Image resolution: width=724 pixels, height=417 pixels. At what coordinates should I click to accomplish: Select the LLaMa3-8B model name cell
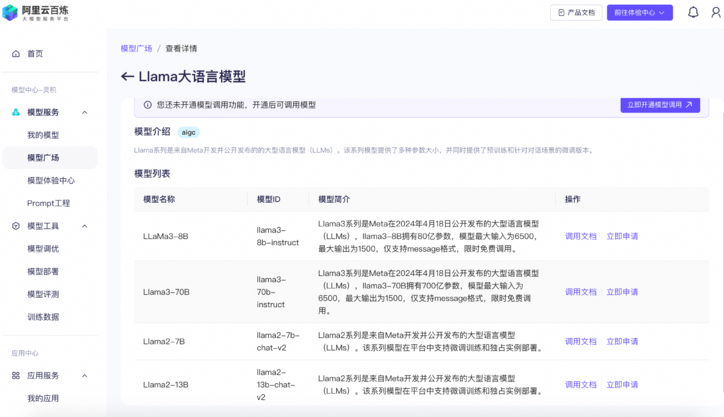tap(165, 236)
